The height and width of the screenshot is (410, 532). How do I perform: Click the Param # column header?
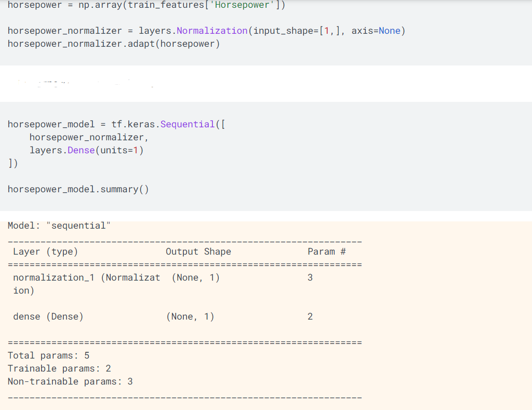tap(327, 252)
